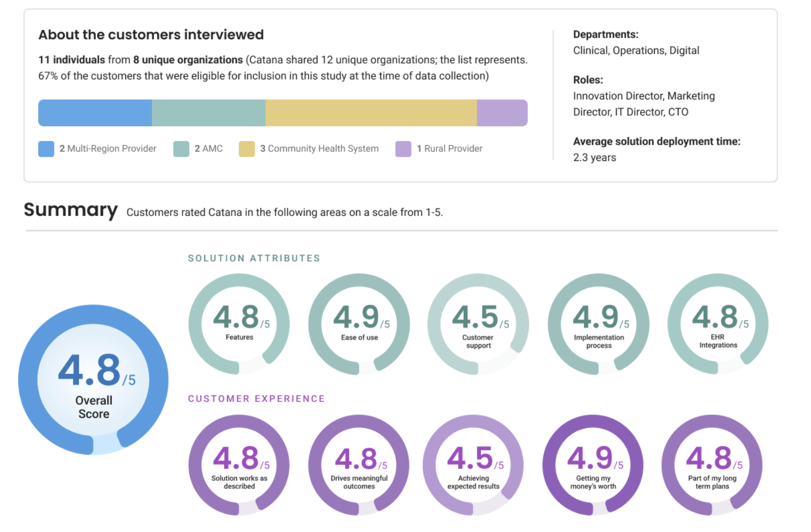Viewport: 811px width, 532px height.
Task: Click the Solution works as described circle
Action: 239,465
